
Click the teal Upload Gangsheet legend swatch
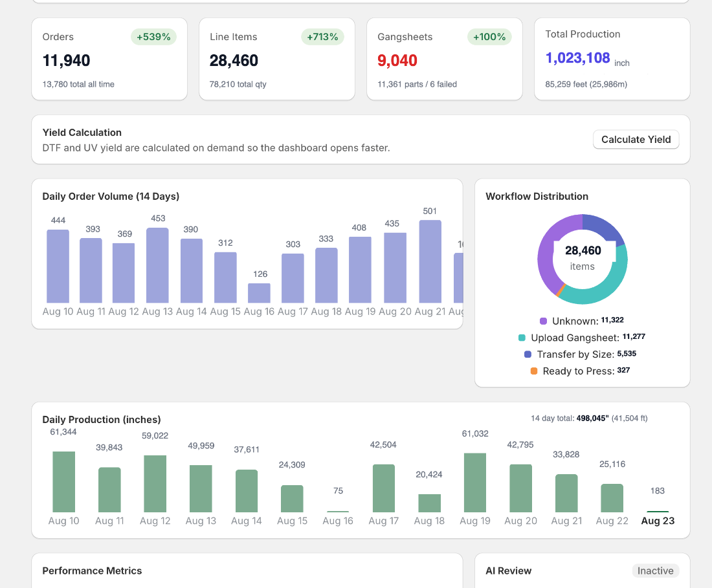[x=522, y=338]
